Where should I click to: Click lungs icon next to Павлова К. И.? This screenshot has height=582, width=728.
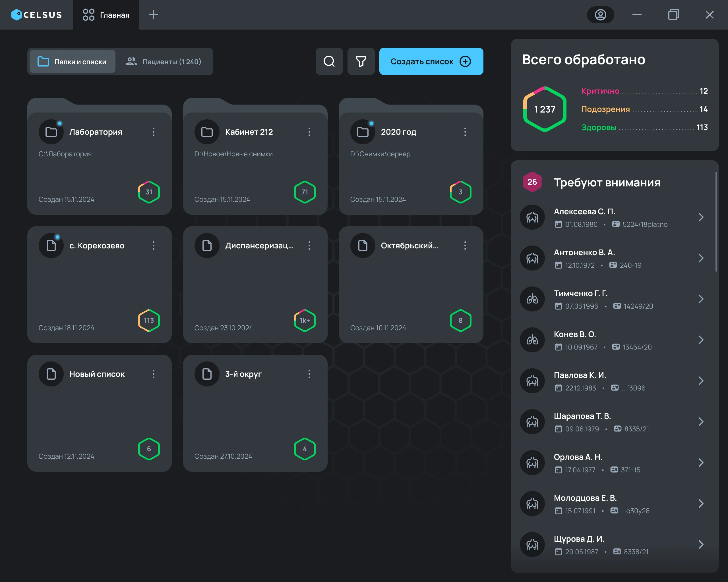click(532, 381)
